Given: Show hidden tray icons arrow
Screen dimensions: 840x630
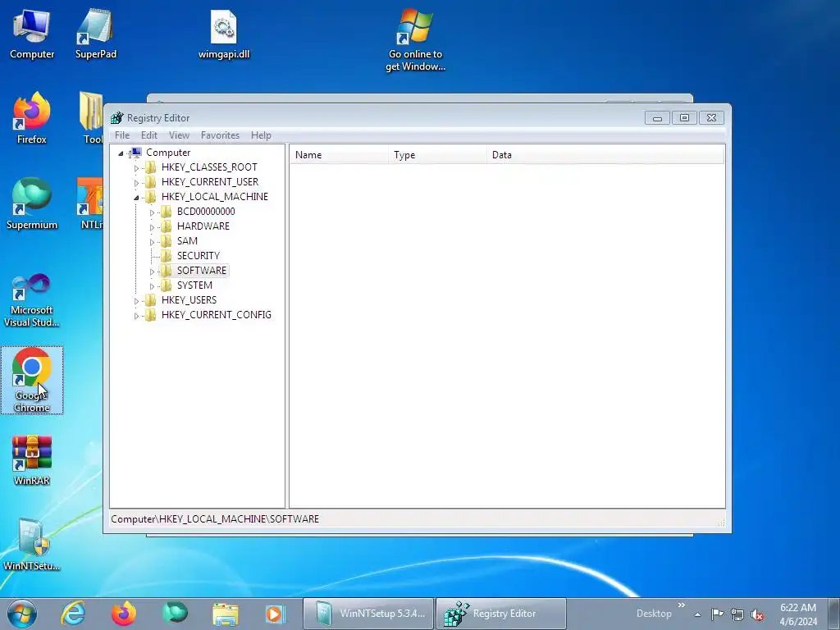Looking at the screenshot, I should pos(697,614).
